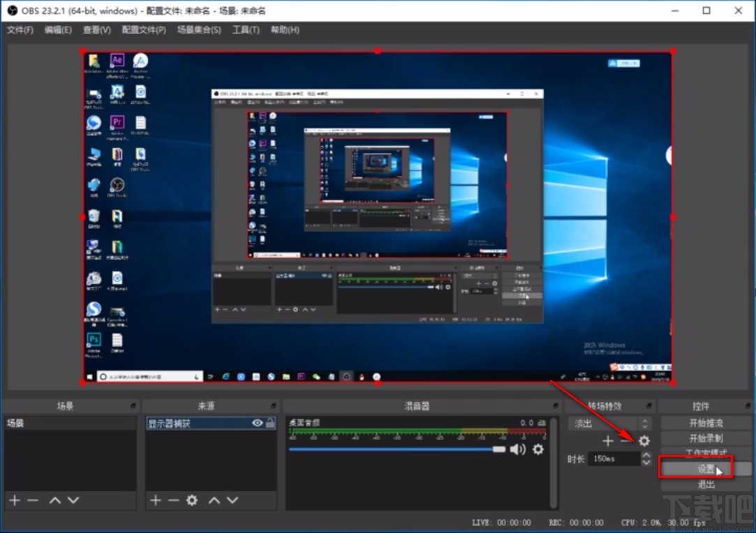Add a new source with the plus icon
This screenshot has width=756, height=533.
coord(155,500)
